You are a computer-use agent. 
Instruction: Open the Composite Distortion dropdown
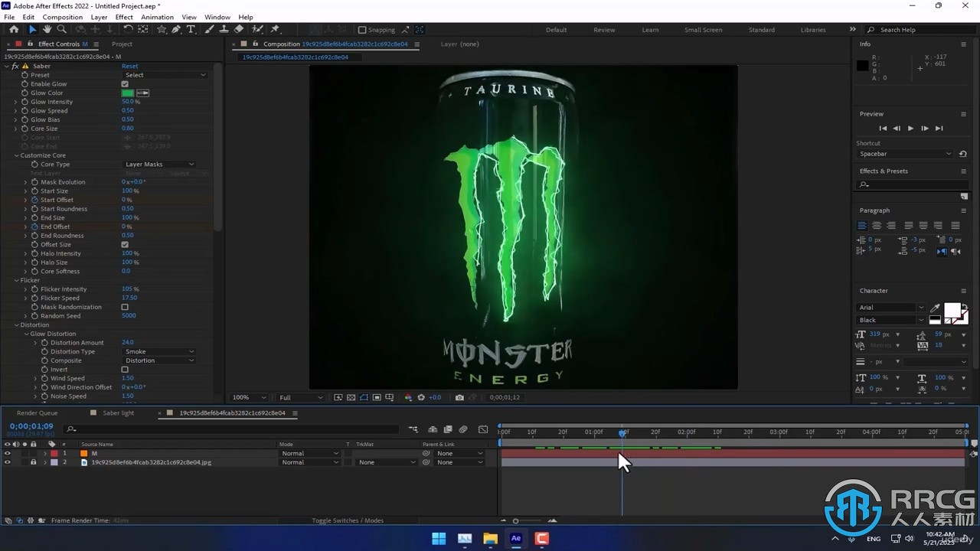click(159, 360)
